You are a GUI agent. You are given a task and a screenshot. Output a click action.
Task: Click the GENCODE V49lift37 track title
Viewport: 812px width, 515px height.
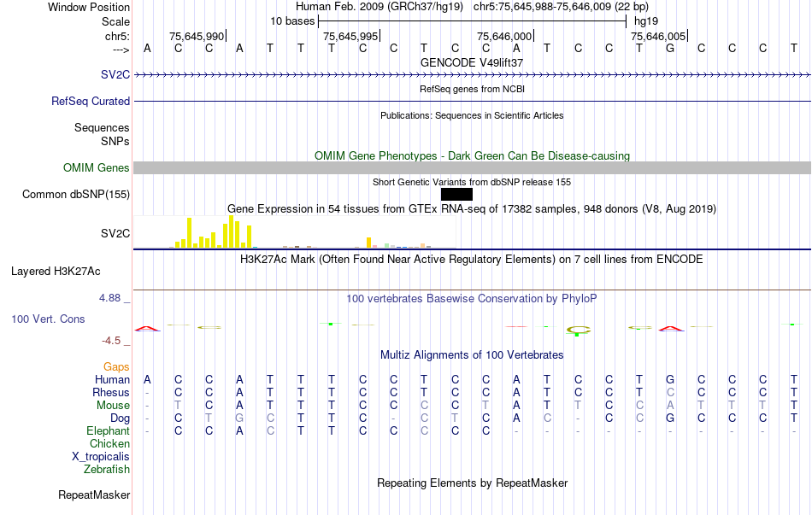pyautogui.click(x=472, y=62)
